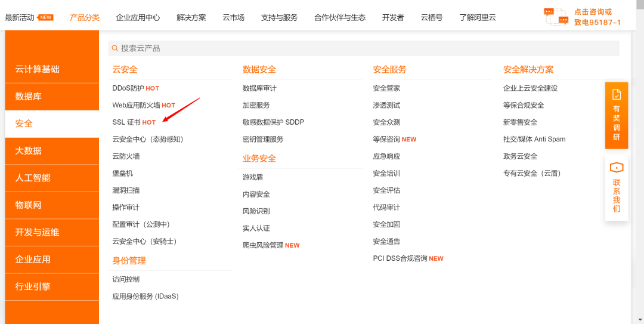Open 爬虫风险管理 link
Image resolution: width=644 pixels, height=324 pixels.
pos(264,245)
